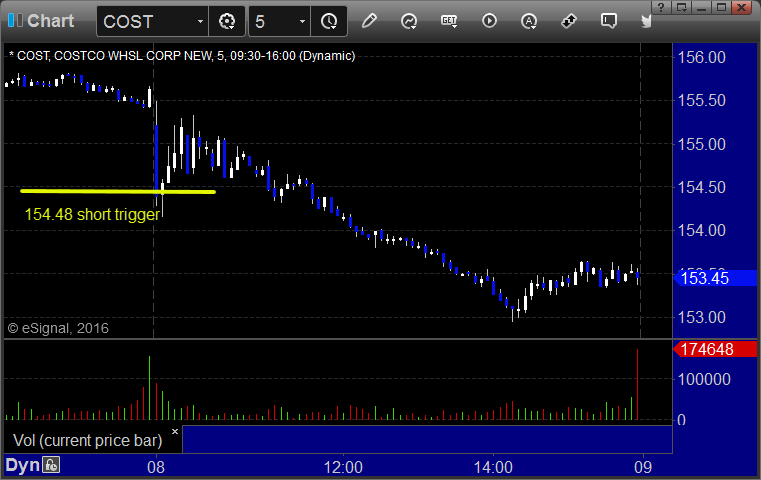Click the 'Vol (current price bar)' label
This screenshot has height=480, width=761.
[x=87, y=440]
